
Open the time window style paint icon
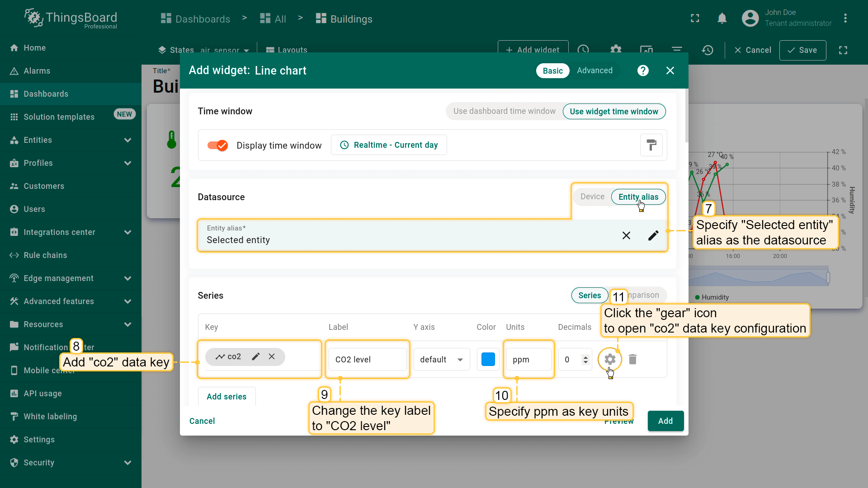(651, 145)
